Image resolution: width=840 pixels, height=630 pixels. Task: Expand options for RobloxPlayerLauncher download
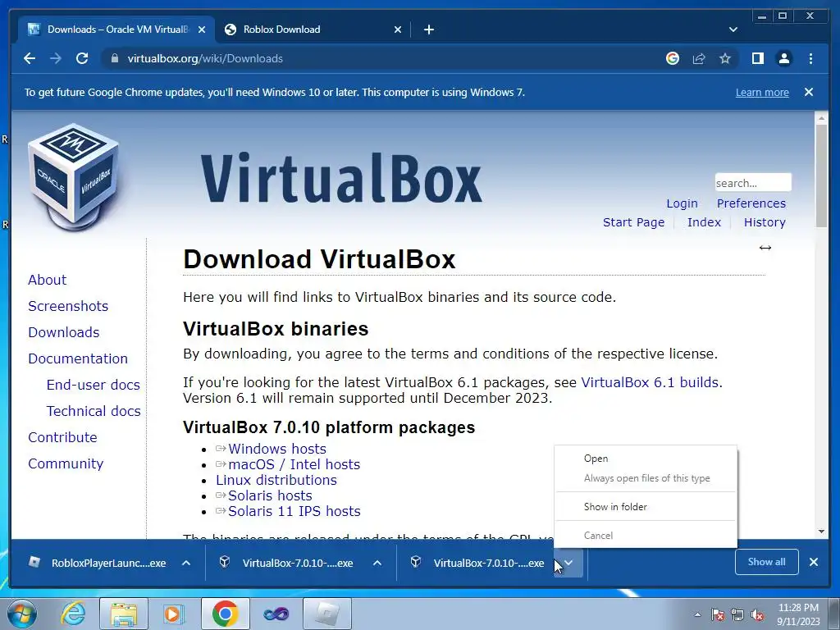pyautogui.click(x=186, y=563)
